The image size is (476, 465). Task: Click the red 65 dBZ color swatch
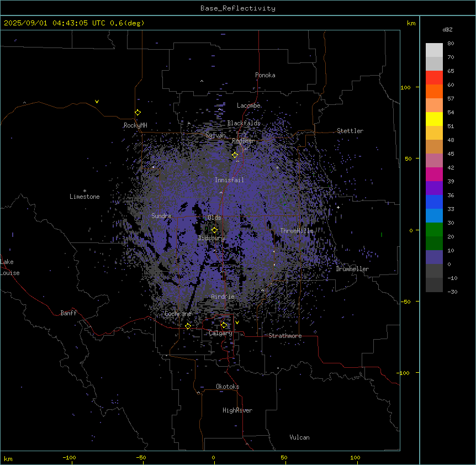(434, 78)
